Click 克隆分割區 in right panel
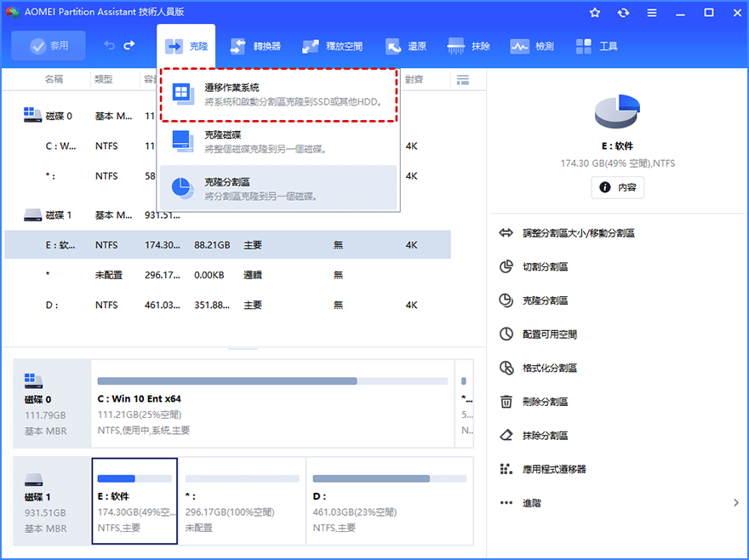The image size is (749, 560). 545,300
